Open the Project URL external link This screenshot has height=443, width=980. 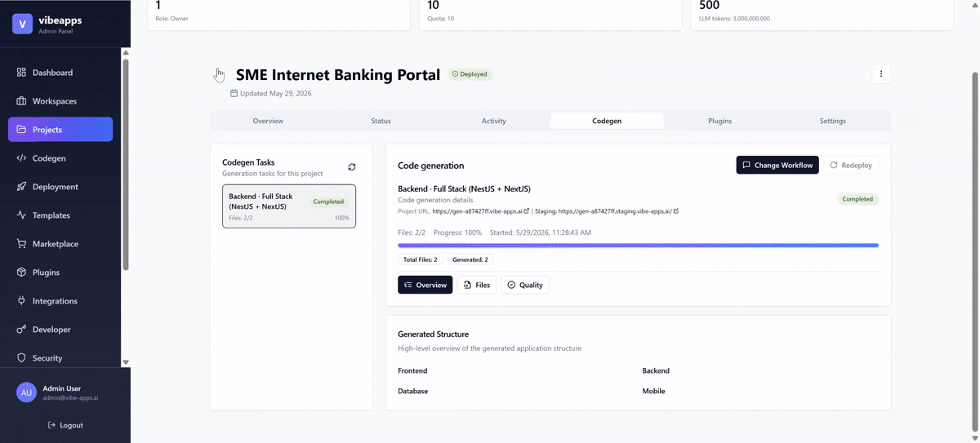(x=526, y=210)
